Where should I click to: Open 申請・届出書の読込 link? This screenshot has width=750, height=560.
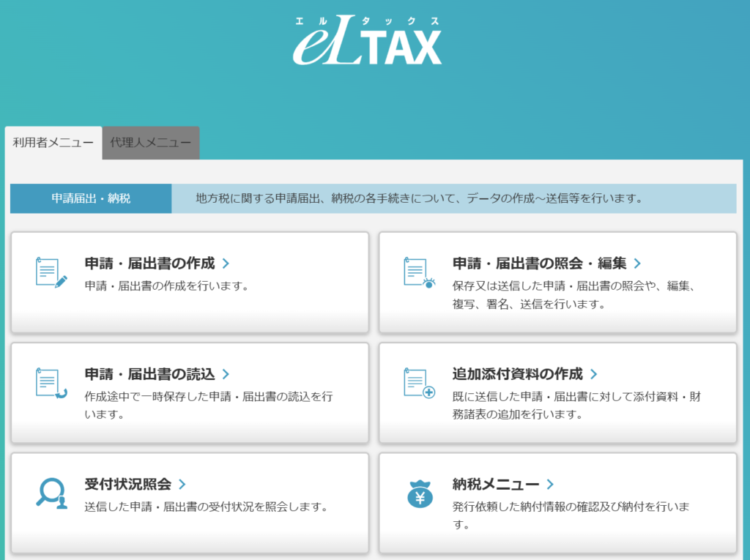(x=149, y=374)
